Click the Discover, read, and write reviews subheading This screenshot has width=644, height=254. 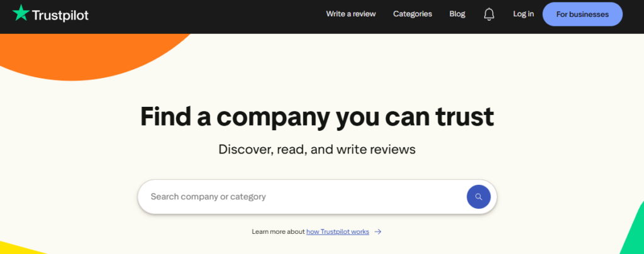point(317,149)
